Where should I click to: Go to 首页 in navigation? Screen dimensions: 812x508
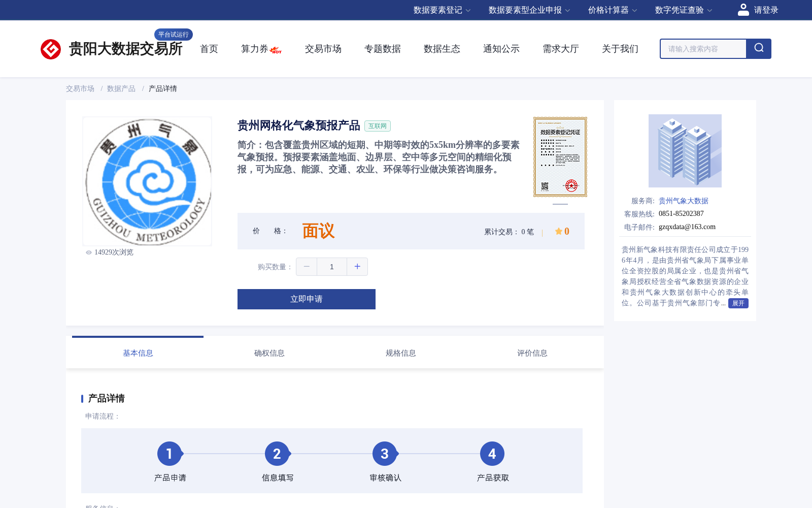point(209,49)
